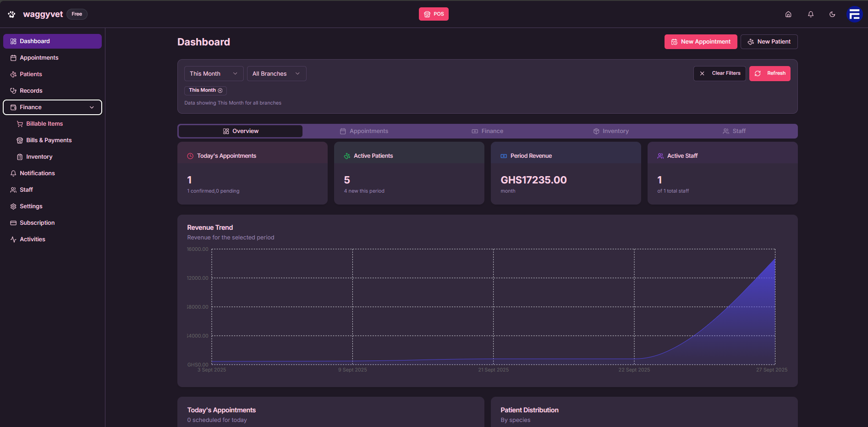Click the waggyvet paw logo

pyautogui.click(x=11, y=14)
